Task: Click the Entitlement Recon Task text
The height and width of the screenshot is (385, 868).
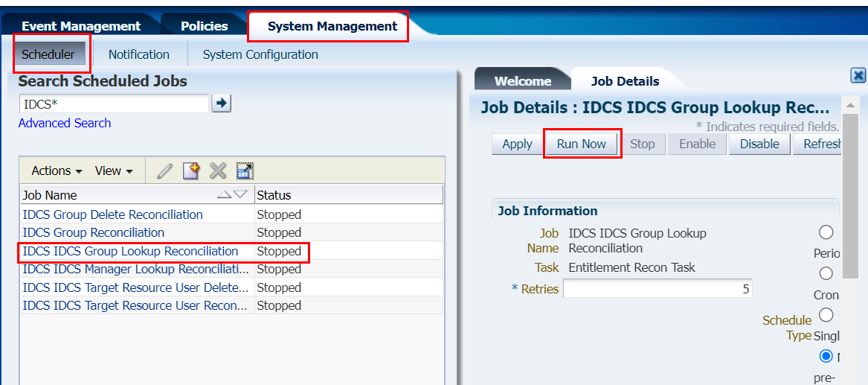Action: [631, 267]
